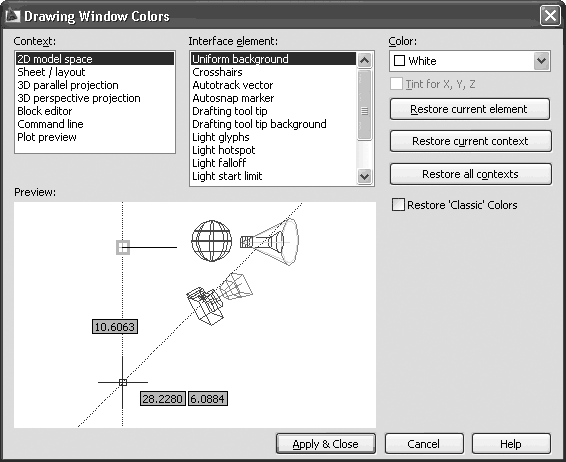Click the crosshair cursor in preview
566x462 pixels.
[x=123, y=382]
